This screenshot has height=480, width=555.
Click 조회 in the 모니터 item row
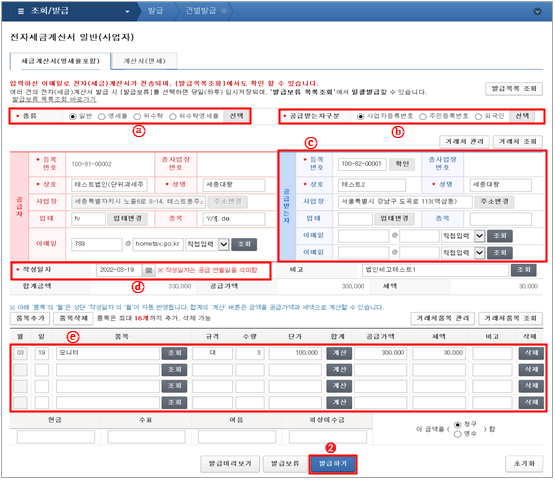[174, 353]
